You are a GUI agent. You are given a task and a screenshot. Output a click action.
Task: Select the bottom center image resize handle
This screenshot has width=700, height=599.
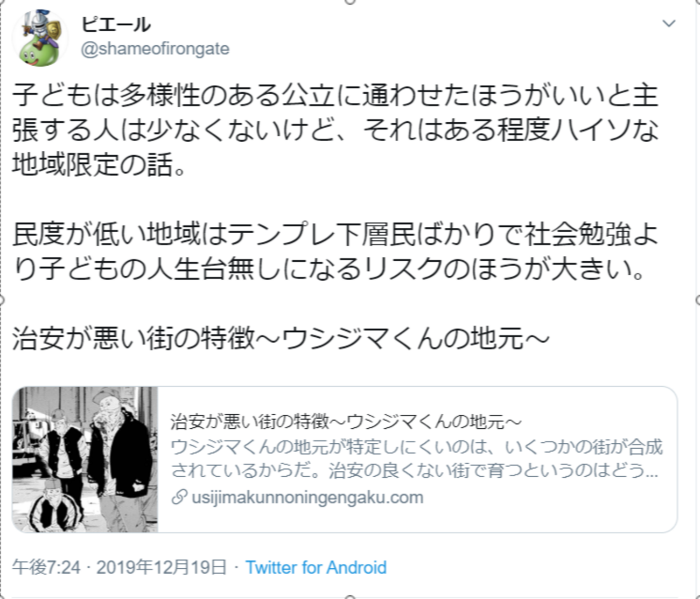click(x=350, y=597)
